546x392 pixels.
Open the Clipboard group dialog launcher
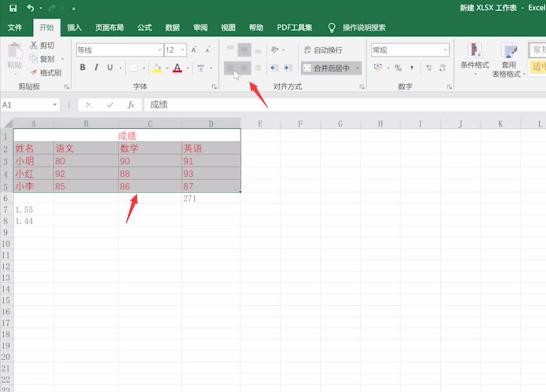(x=67, y=86)
